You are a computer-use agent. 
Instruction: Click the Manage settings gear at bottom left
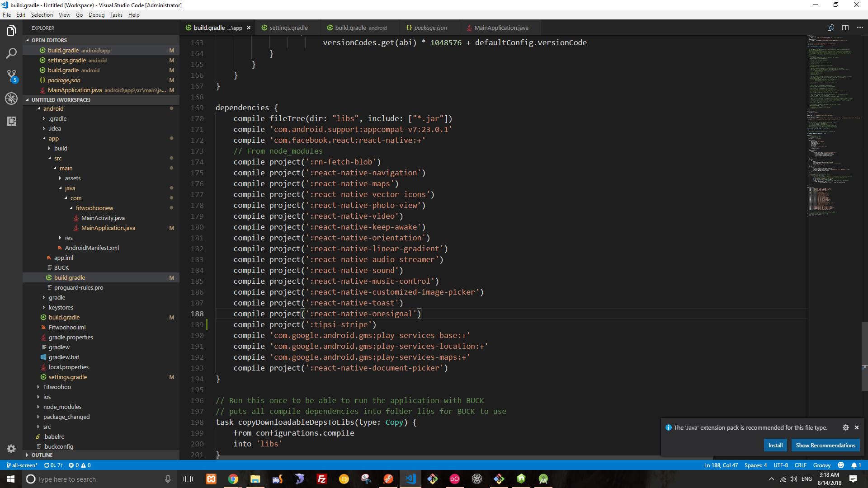click(x=11, y=449)
